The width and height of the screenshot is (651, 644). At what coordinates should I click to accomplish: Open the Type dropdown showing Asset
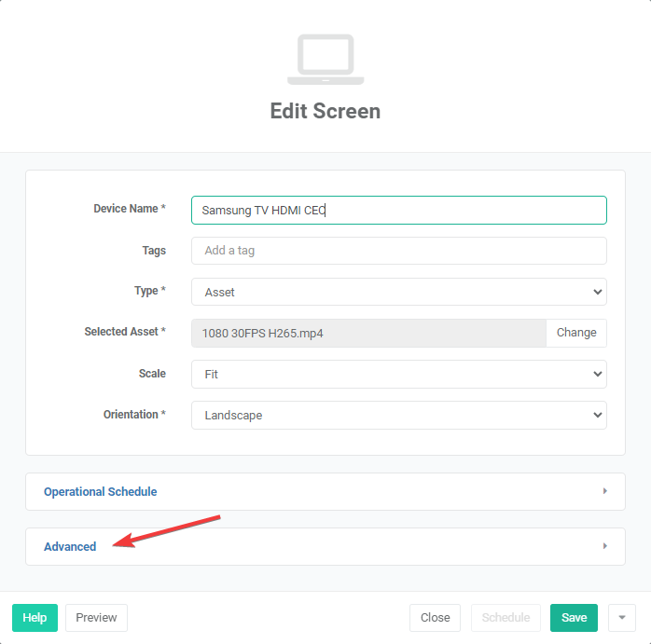[398, 292]
